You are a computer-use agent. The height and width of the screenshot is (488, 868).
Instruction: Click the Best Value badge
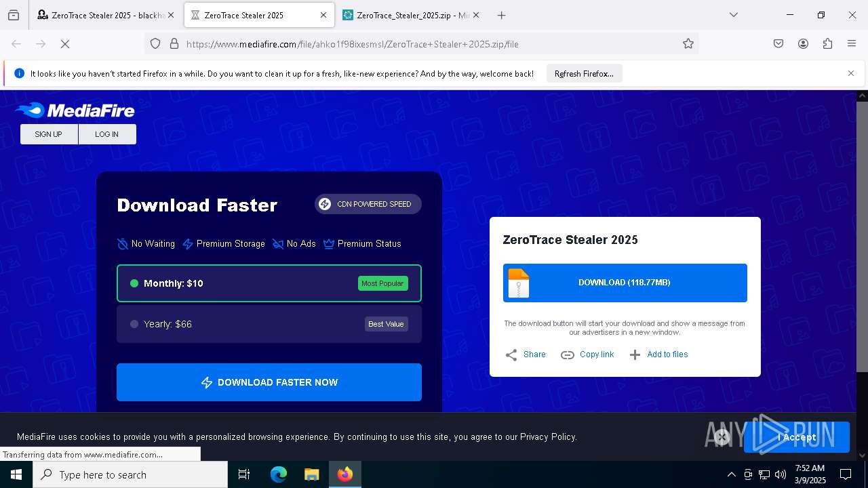(x=386, y=324)
